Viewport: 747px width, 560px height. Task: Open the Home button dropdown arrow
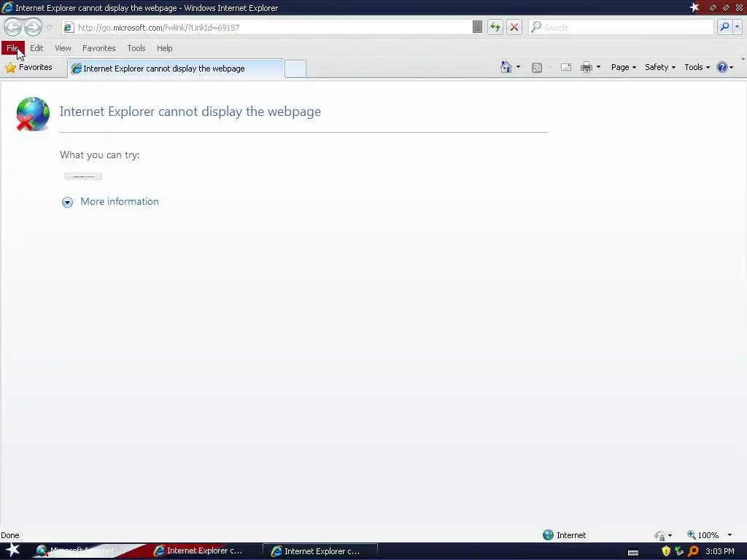[519, 67]
